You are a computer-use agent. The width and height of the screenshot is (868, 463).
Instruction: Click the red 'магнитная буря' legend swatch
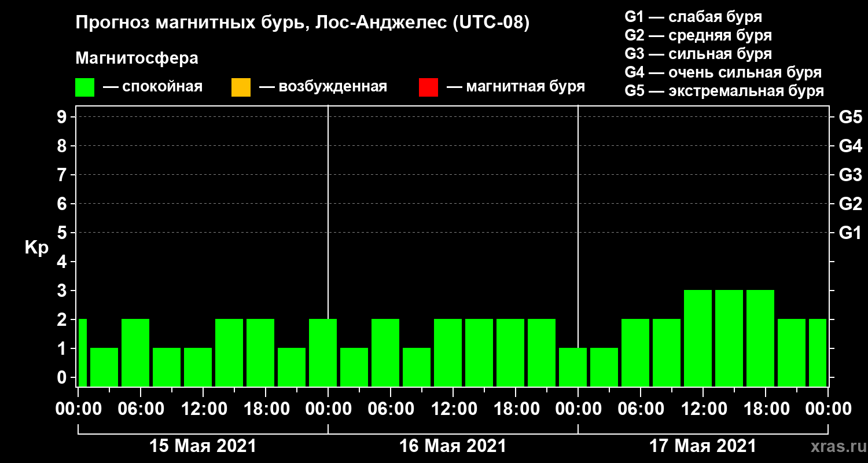point(428,87)
